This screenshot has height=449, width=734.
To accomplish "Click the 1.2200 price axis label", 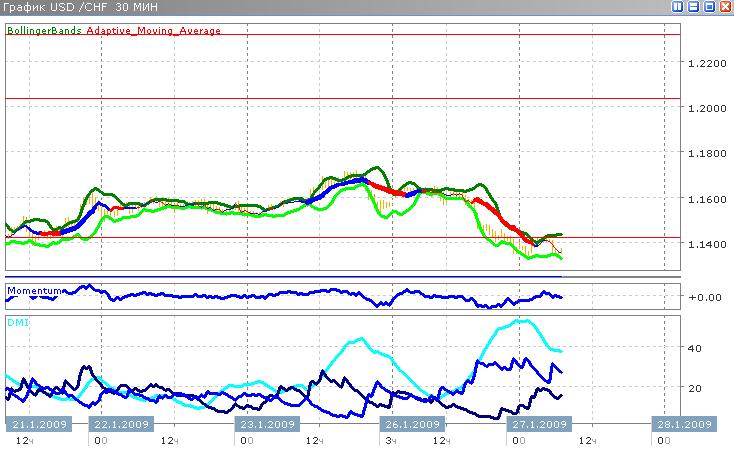I will point(706,63).
